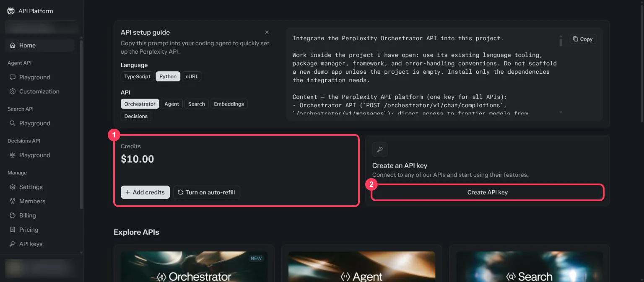Click the Settings gear icon

click(x=13, y=187)
